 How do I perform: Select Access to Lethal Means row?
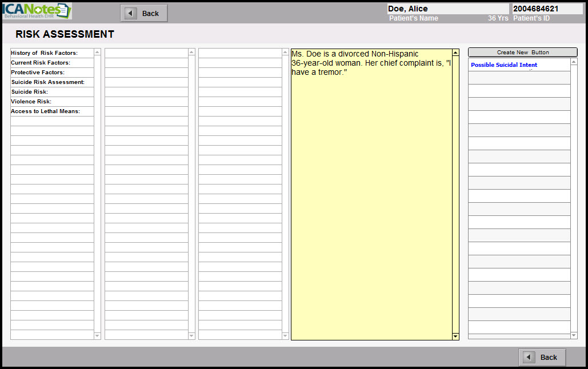(51, 111)
